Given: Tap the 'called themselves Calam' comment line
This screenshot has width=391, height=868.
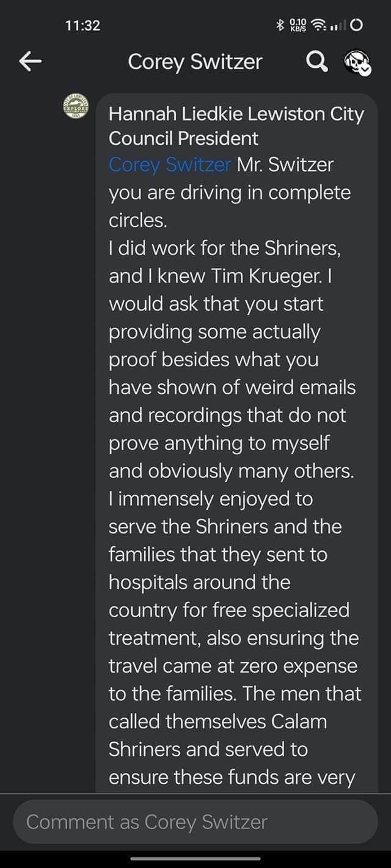Looking at the screenshot, I should (x=217, y=721).
